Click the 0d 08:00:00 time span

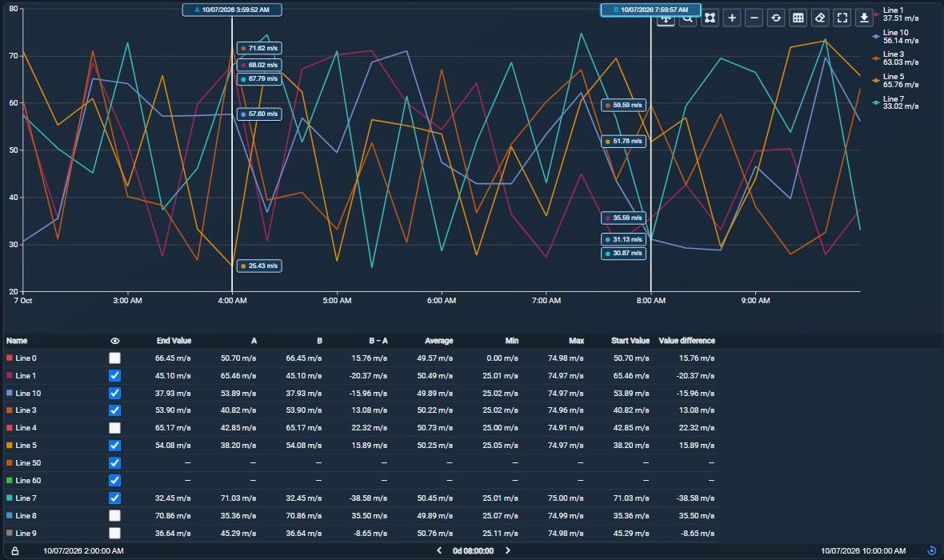pos(474,551)
